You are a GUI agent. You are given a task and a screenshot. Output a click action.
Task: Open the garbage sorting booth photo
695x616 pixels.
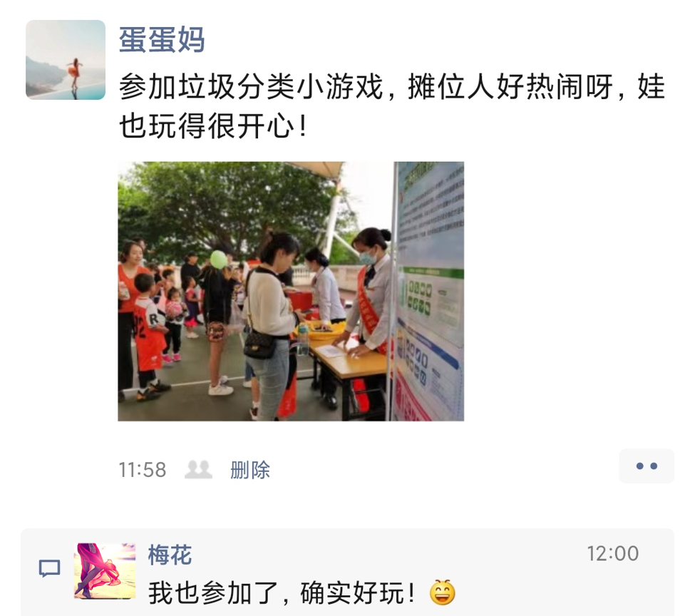click(291, 291)
